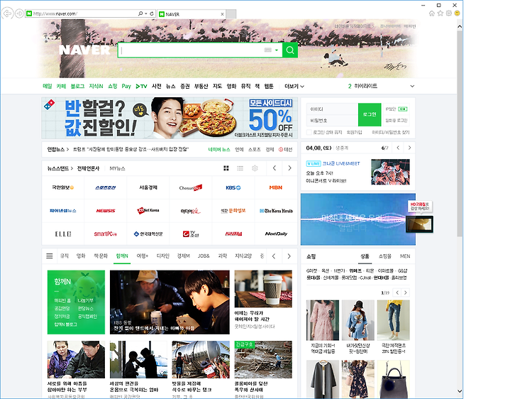
Task: Show previous topic tabs with left chevron
Action: (x=274, y=256)
